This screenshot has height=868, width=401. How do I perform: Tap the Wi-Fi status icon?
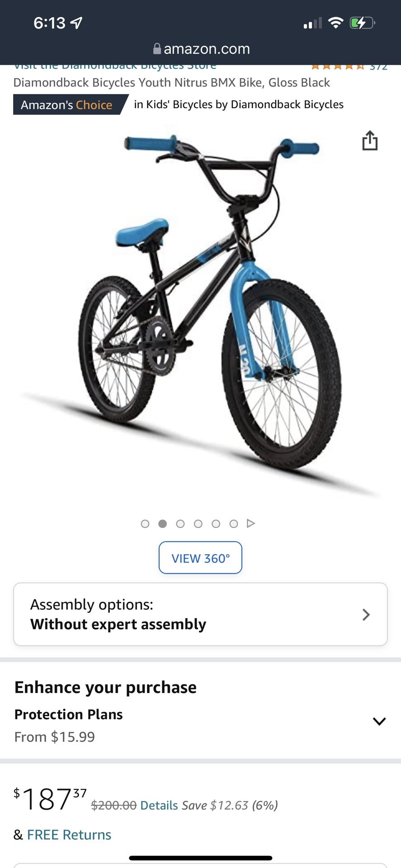pyautogui.click(x=335, y=23)
